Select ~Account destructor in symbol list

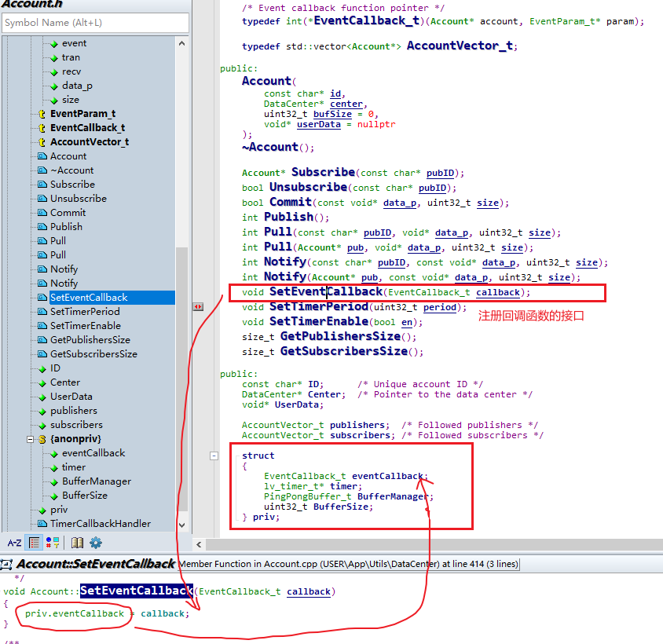click(72, 170)
